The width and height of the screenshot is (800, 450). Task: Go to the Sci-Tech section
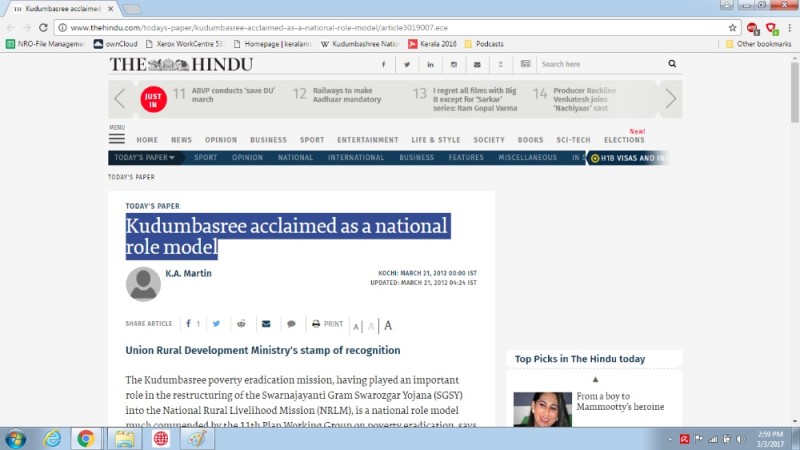pos(573,140)
